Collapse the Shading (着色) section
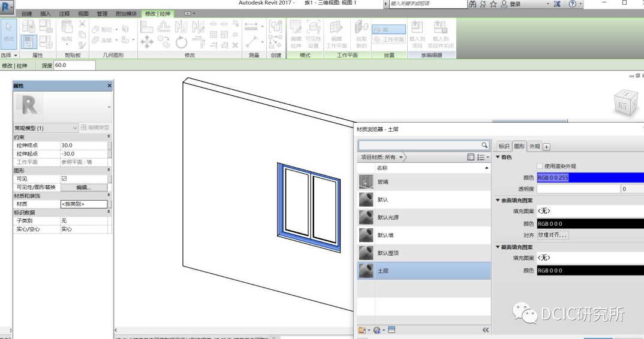644x339 pixels. coord(498,157)
